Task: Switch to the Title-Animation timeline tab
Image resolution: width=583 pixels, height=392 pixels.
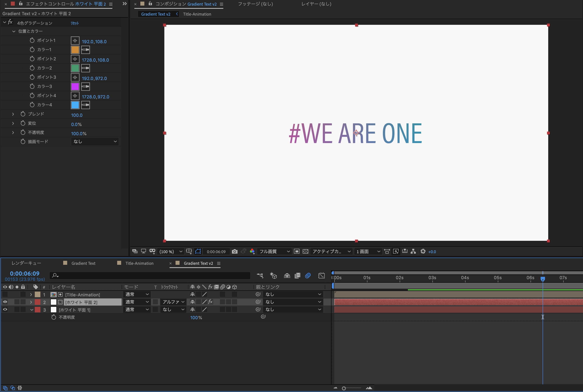Action: [139, 263]
